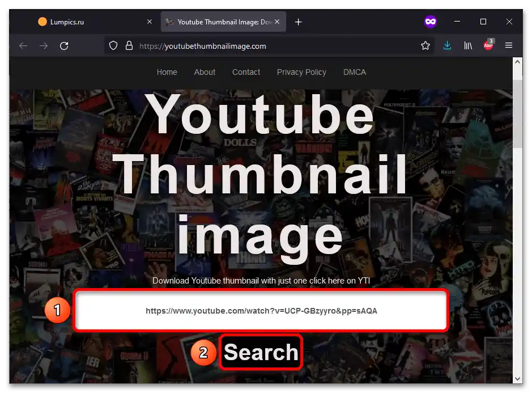Click scrollbar down arrow
Image resolution: width=532 pixels, height=393 pixels.
click(517, 379)
